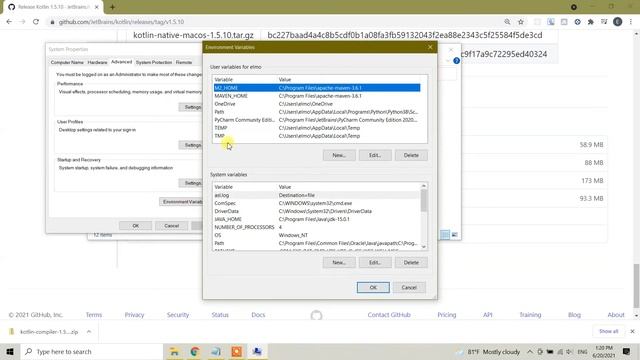The width and height of the screenshot is (640, 360).
Task: Open Computer Name tab in System Properties
Action: click(67, 62)
